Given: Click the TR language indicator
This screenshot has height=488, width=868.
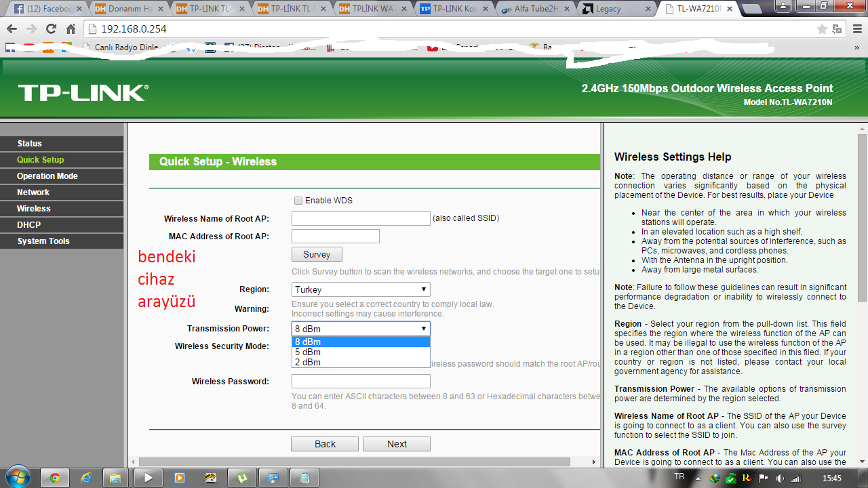Looking at the screenshot, I should point(680,477).
